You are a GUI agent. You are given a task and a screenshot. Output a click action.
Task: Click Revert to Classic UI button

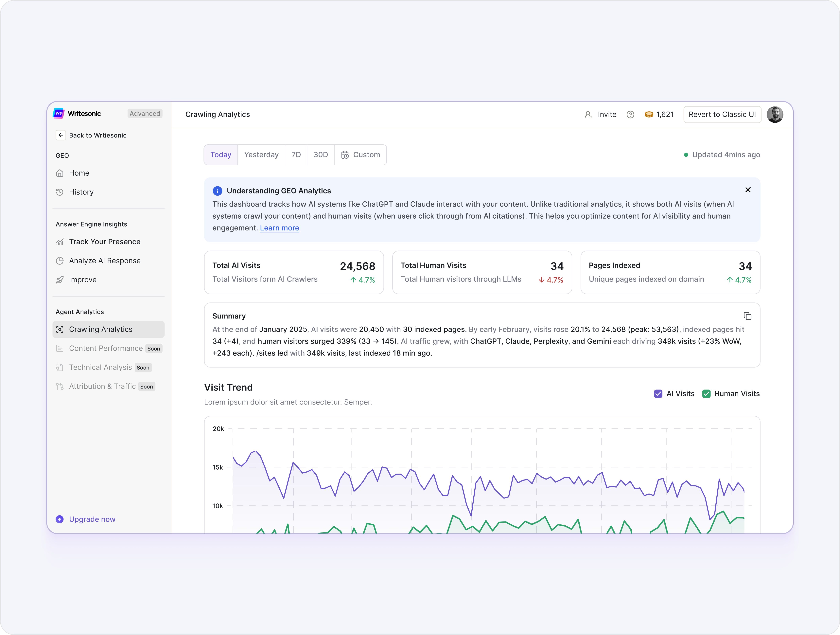click(722, 114)
